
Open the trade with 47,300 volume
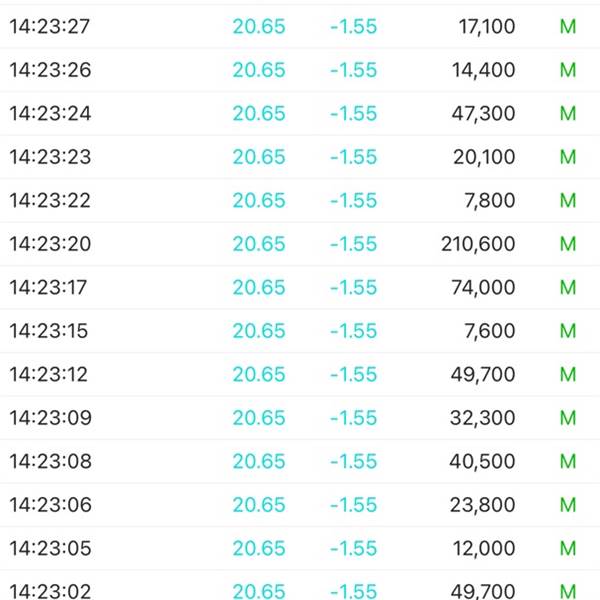click(300, 113)
